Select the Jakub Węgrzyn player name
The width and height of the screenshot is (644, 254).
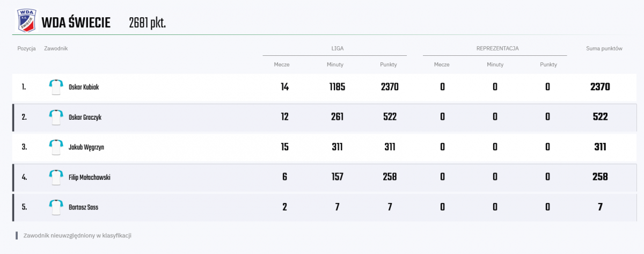(86, 147)
